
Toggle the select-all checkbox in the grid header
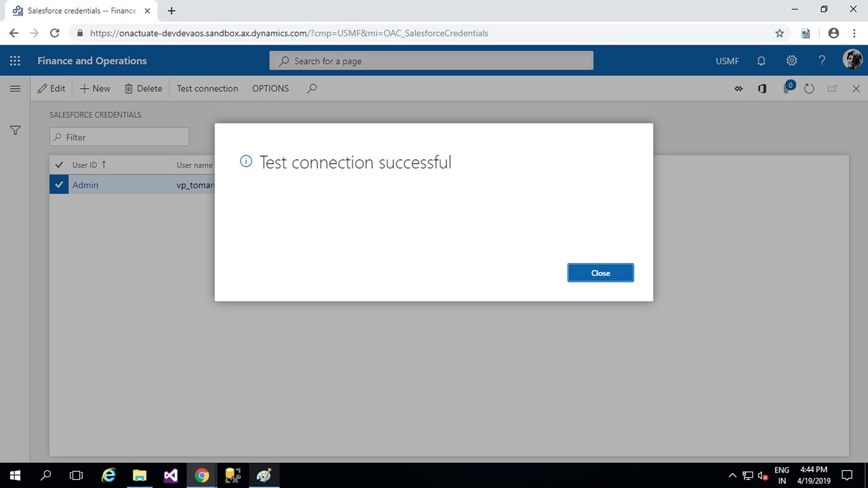[x=58, y=165]
